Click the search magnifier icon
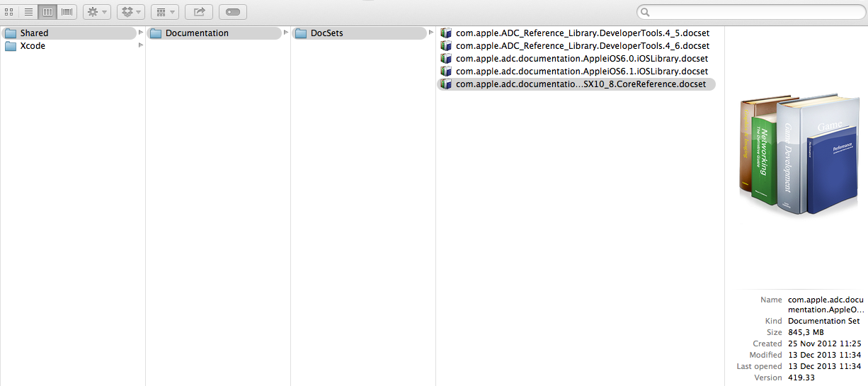This screenshot has height=386, width=868. [645, 12]
